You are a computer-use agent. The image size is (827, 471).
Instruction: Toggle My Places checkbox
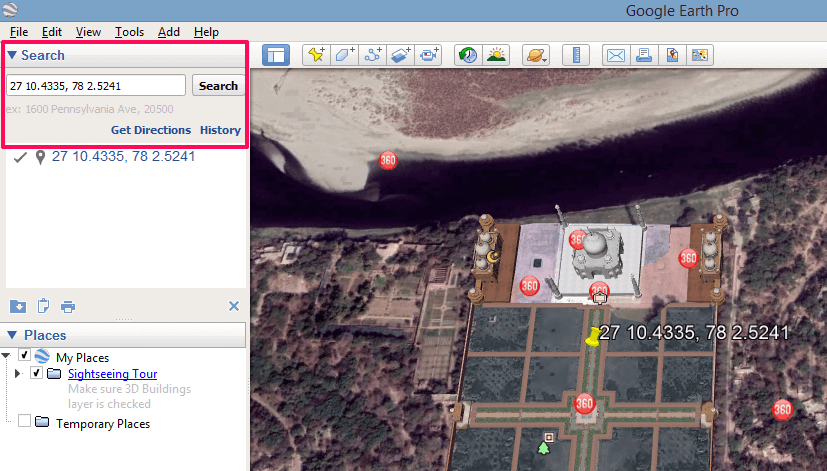click(x=24, y=354)
